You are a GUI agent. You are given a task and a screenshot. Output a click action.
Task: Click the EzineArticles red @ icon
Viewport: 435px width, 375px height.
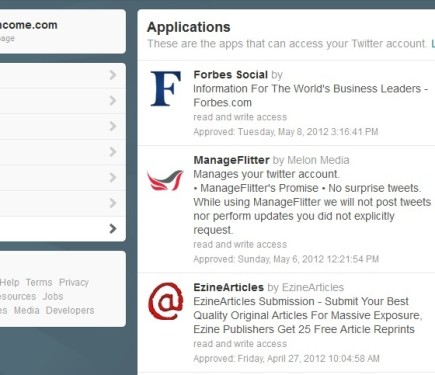point(166,301)
